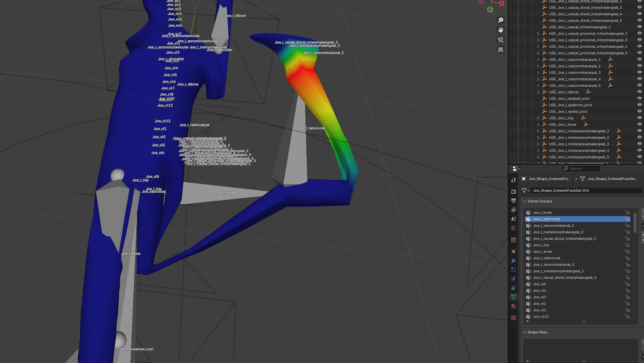Open the properties editor type dropdown
644x363 pixels.
[517, 169]
